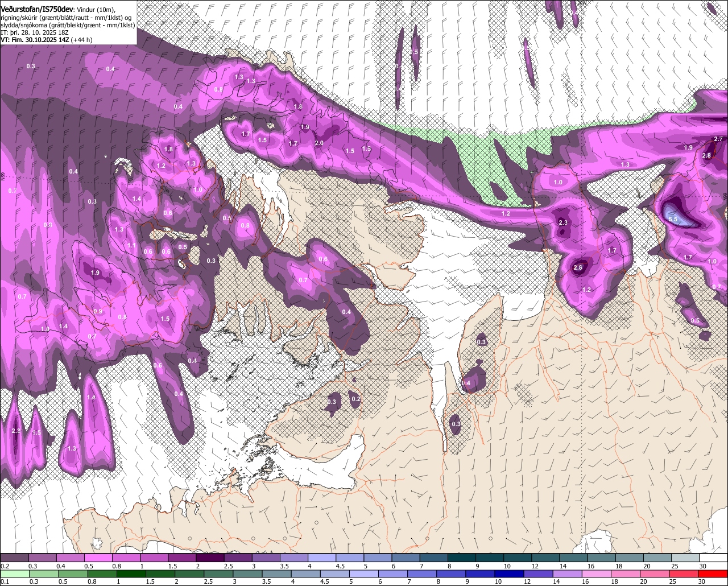This screenshot has height=586, width=728.
Task: Pick bottom-row legend swatch between 10 and 12
Action: pyautogui.click(x=510, y=573)
